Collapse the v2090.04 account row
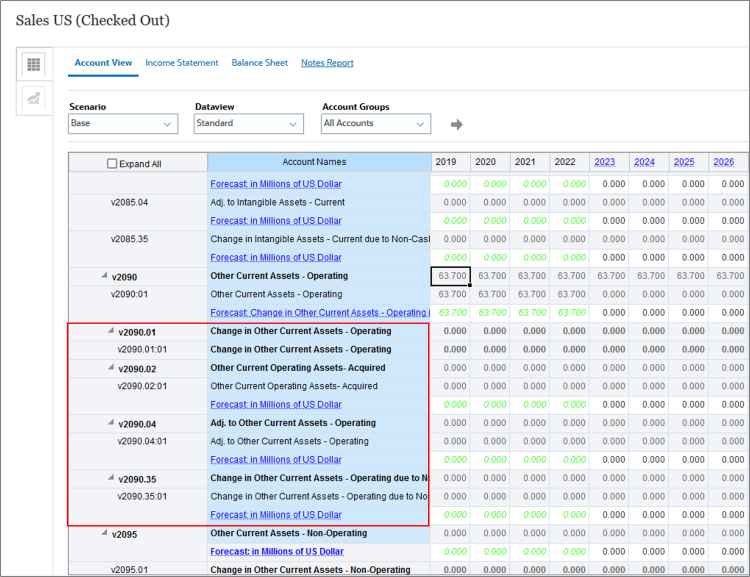 pyautogui.click(x=110, y=423)
